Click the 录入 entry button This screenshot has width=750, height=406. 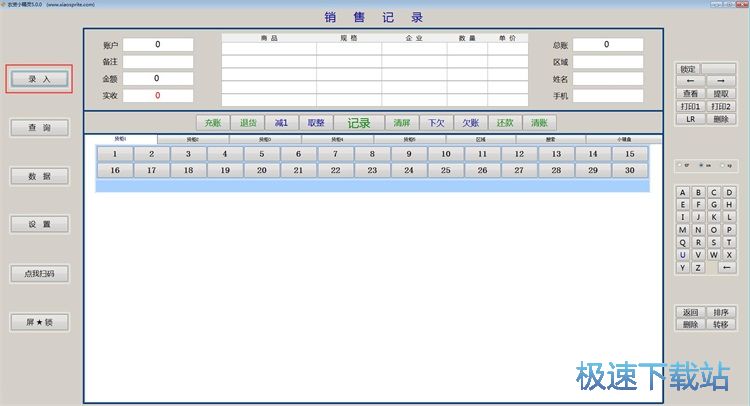tap(39, 79)
